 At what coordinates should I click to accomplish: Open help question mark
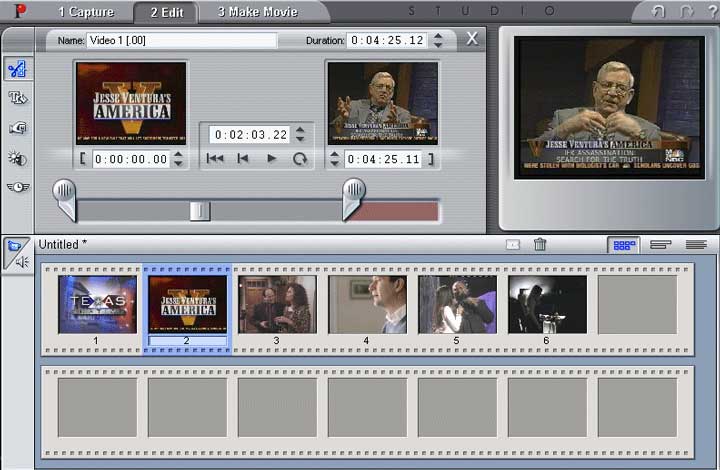pos(712,11)
